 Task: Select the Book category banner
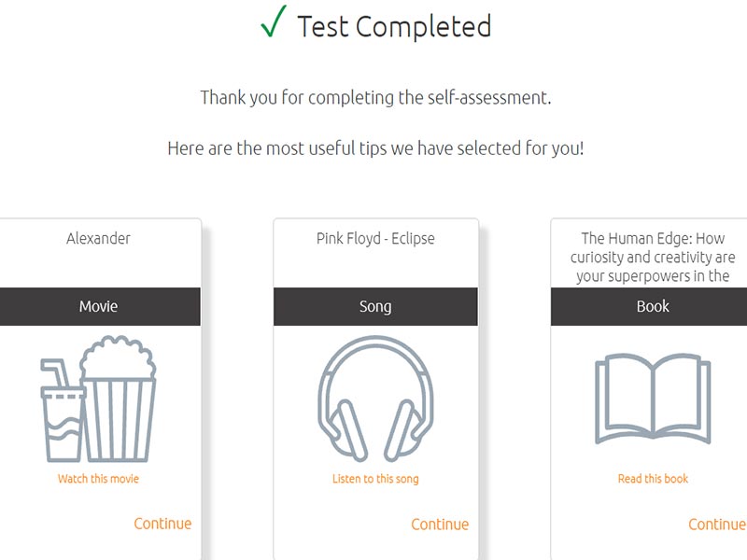point(653,306)
